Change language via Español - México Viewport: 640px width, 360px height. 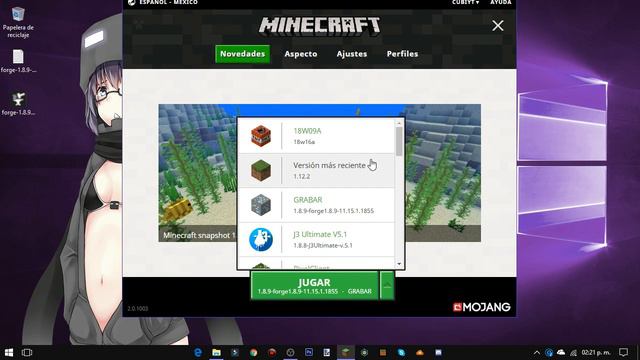click(169, 2)
